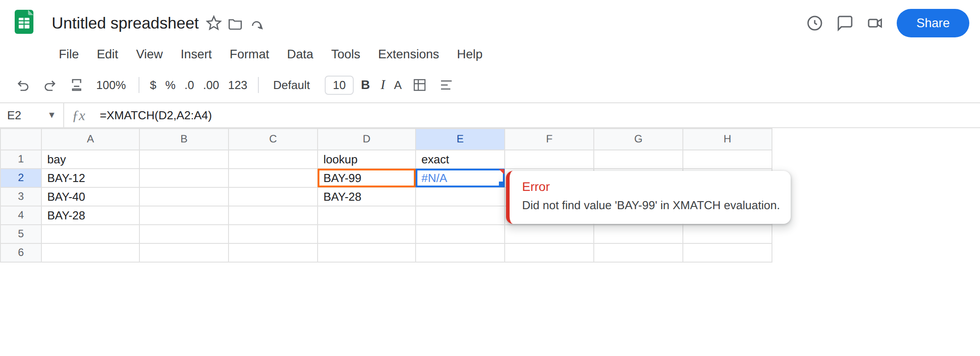The height and width of the screenshot is (356, 980).
Task: Select cell with BAY-40
Action: 90,197
